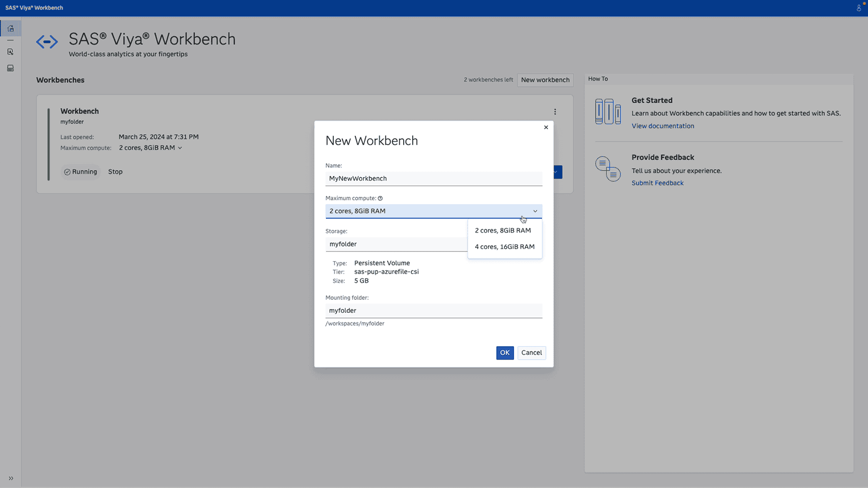Expand the Maximum compute chevron on Workbench card
Viewport: 868px width, 488px height.
[x=180, y=148]
